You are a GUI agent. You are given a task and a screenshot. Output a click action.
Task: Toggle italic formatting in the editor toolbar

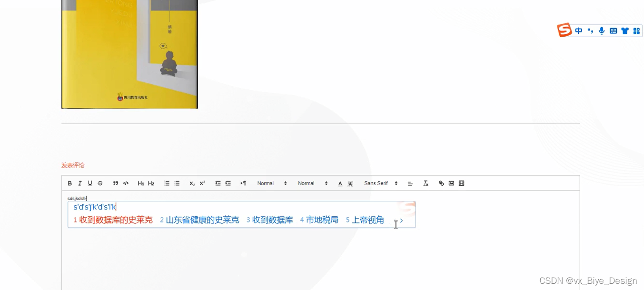pos(80,183)
